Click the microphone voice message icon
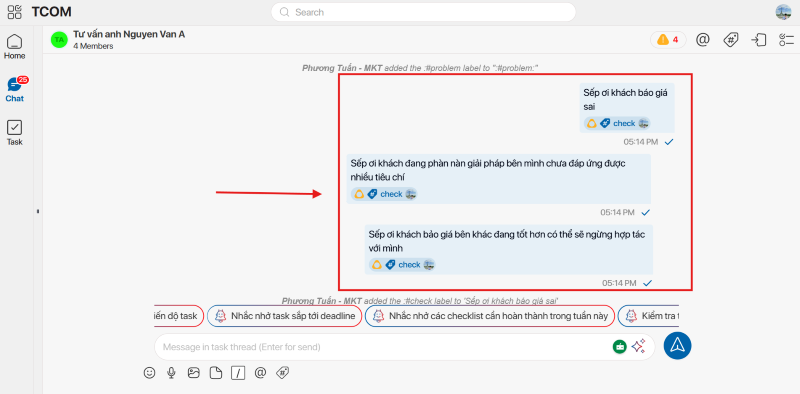 (x=171, y=373)
